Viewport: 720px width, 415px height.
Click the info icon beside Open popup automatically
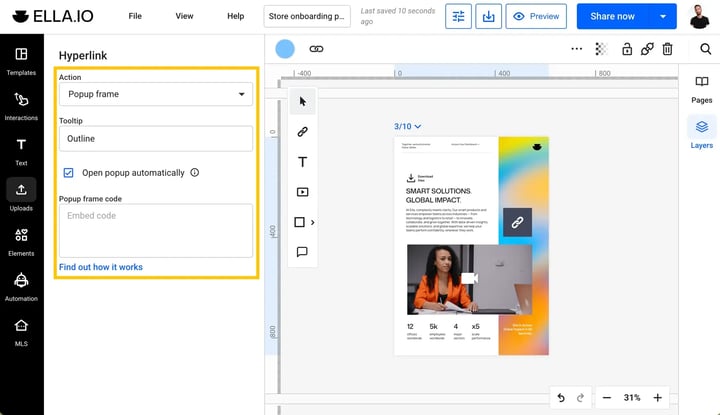pos(195,173)
